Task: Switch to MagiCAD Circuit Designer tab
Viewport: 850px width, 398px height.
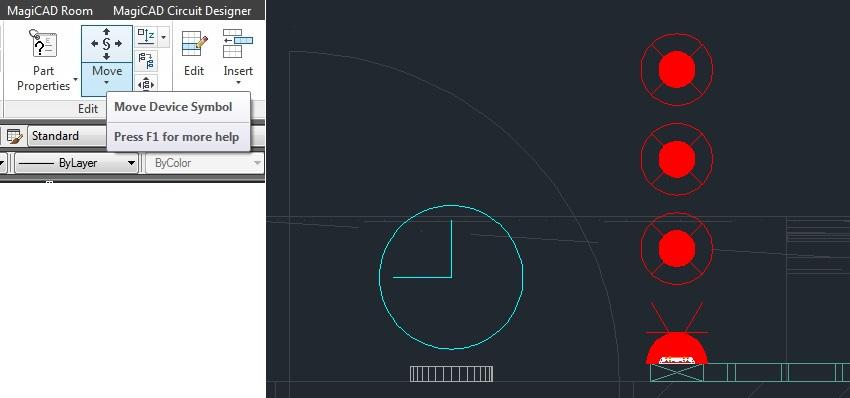Action: 182,11
